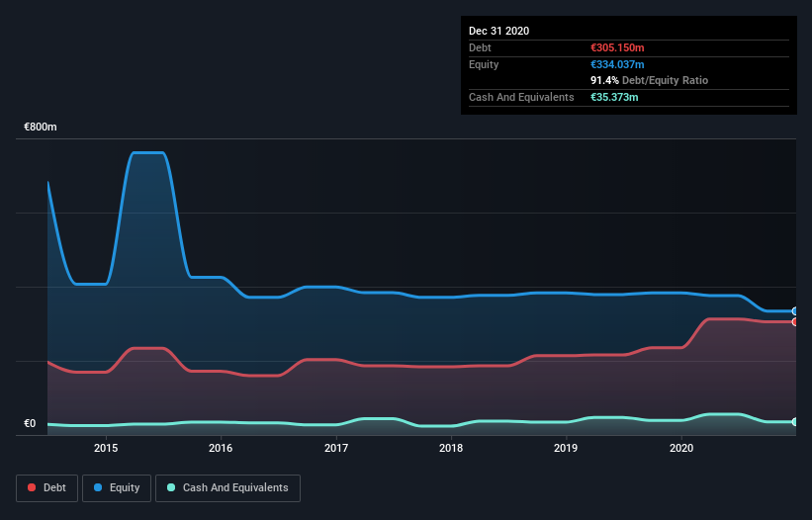Click the 2019 x-axis label

point(566,448)
